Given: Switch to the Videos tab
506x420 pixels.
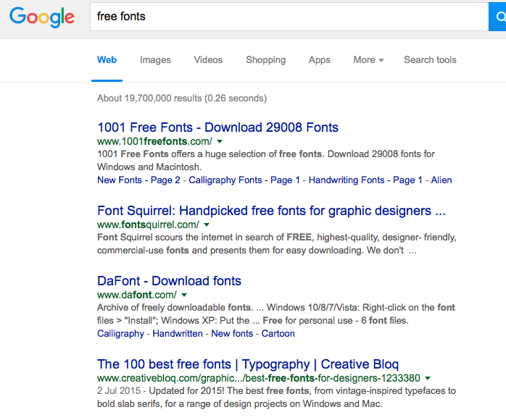Looking at the screenshot, I should 208,60.
